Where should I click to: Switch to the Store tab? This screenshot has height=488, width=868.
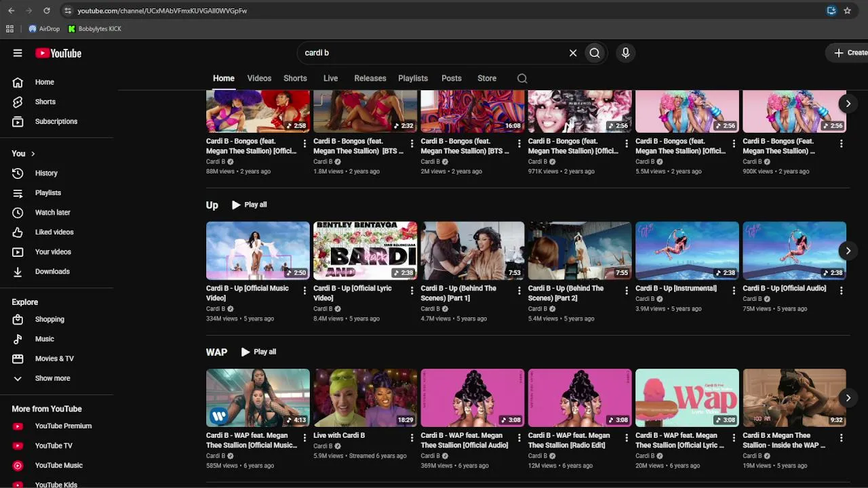[x=487, y=79]
